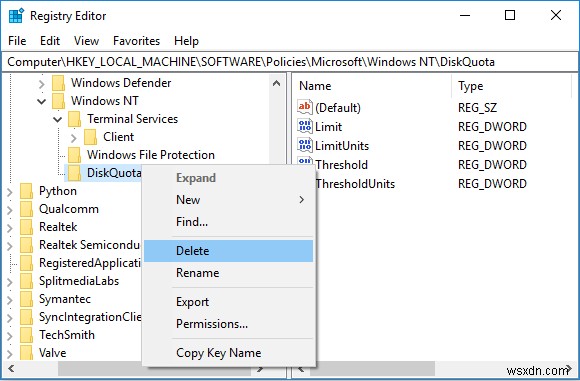Choose Permissions... in the context menu

click(x=228, y=324)
